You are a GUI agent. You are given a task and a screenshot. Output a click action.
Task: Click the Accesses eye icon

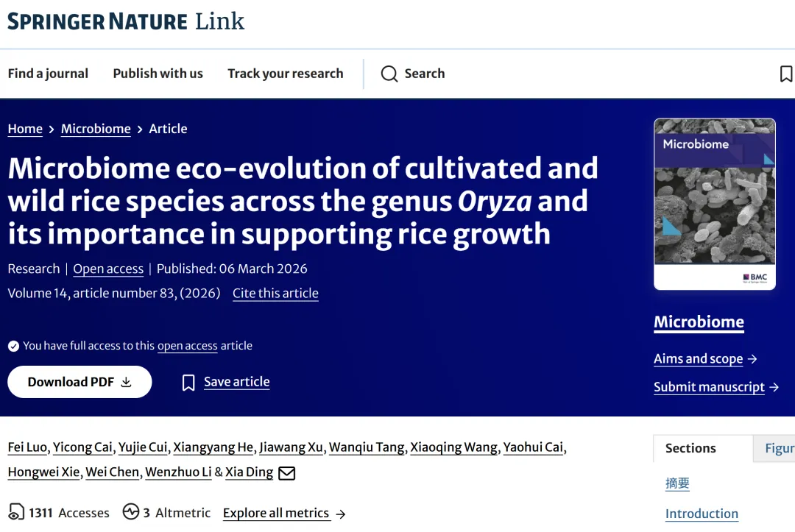(x=16, y=512)
